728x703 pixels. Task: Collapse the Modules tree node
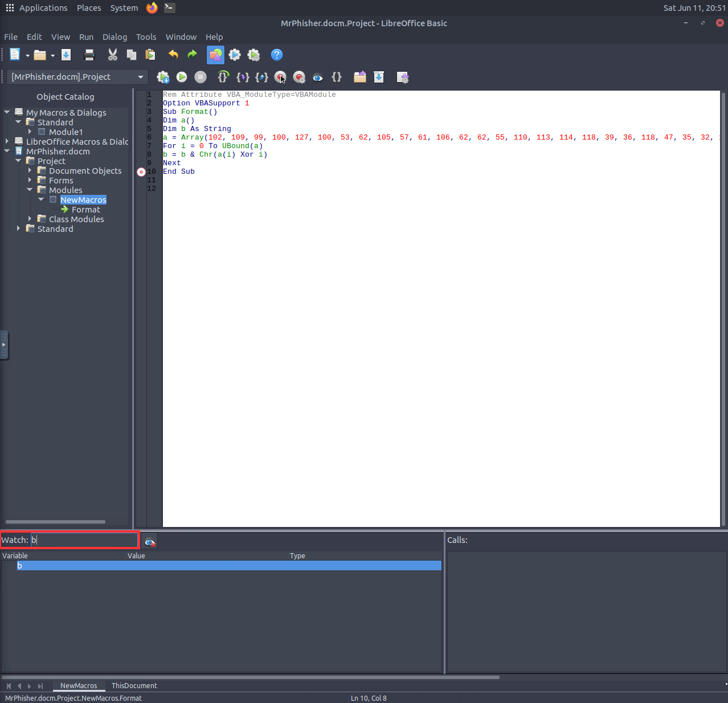[30, 190]
